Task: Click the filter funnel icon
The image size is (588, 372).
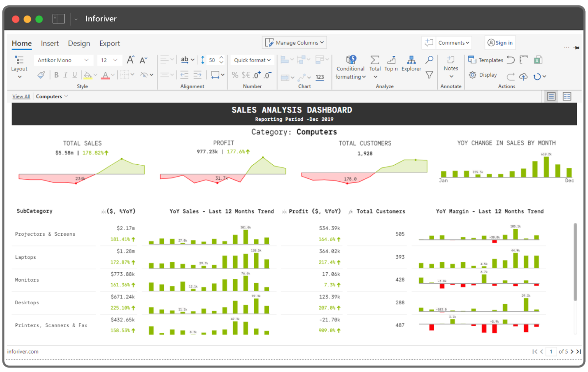Action: pos(430,75)
